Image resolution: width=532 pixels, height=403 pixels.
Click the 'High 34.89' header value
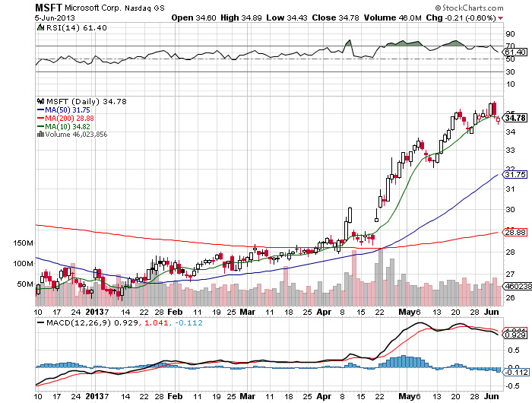click(241, 17)
